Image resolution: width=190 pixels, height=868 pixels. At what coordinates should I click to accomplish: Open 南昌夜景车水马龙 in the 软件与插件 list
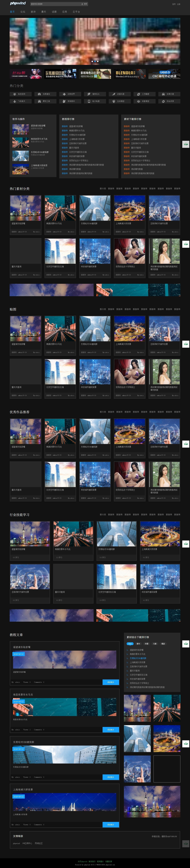tap(39, 139)
